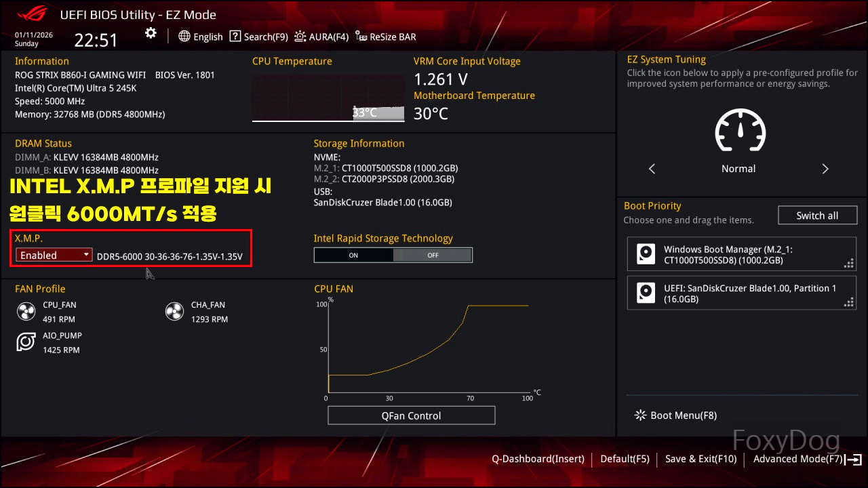Open the X.M.P. Enabled dropdown
Image resolution: width=868 pixels, height=488 pixels.
click(x=54, y=256)
